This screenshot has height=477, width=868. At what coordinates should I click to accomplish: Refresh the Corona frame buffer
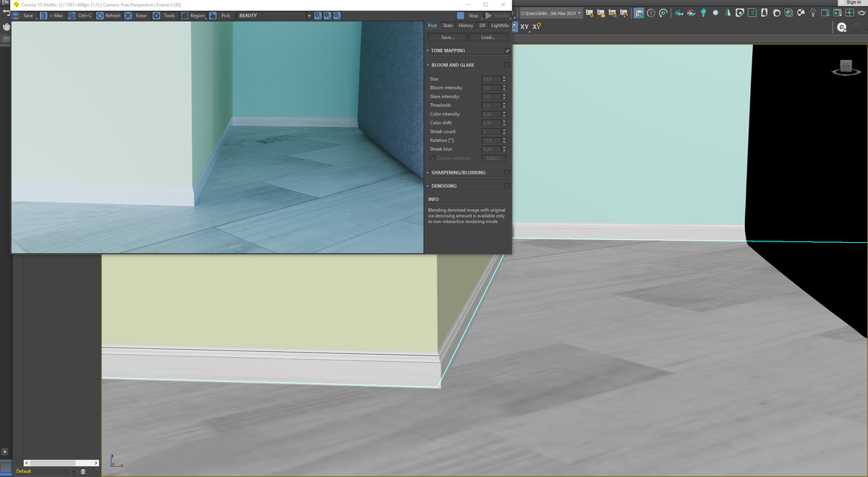click(x=109, y=15)
